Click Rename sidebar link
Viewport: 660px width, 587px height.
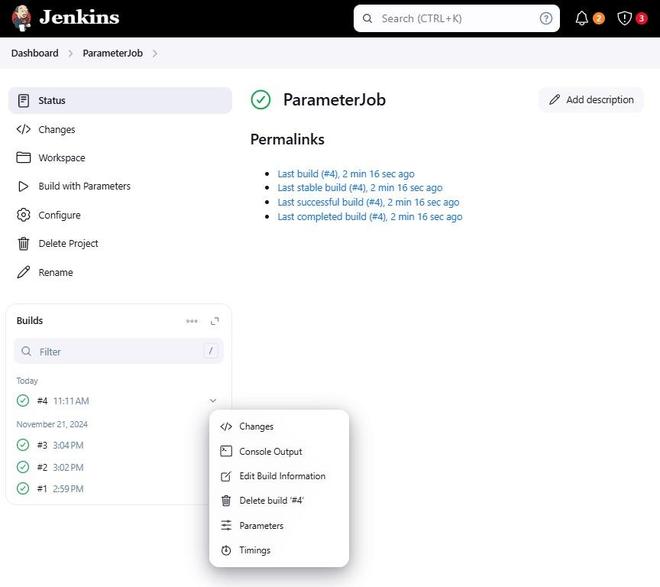120,272
